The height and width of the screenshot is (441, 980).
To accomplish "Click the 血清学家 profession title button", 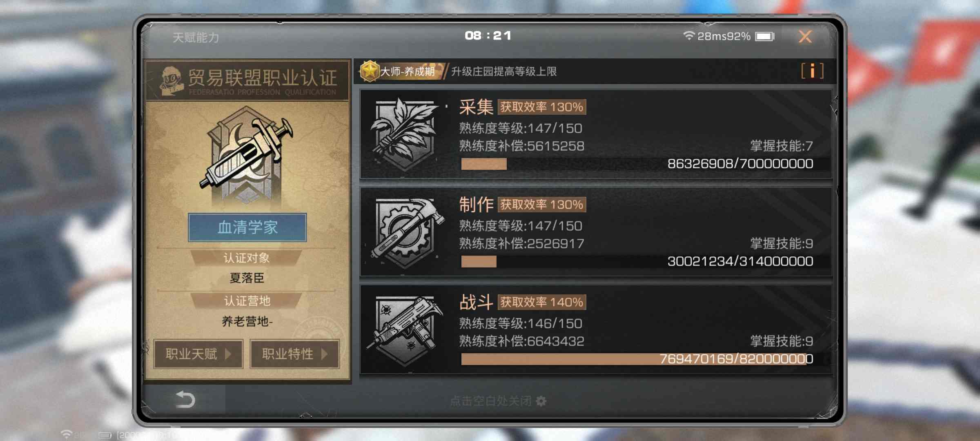I will click(x=247, y=227).
